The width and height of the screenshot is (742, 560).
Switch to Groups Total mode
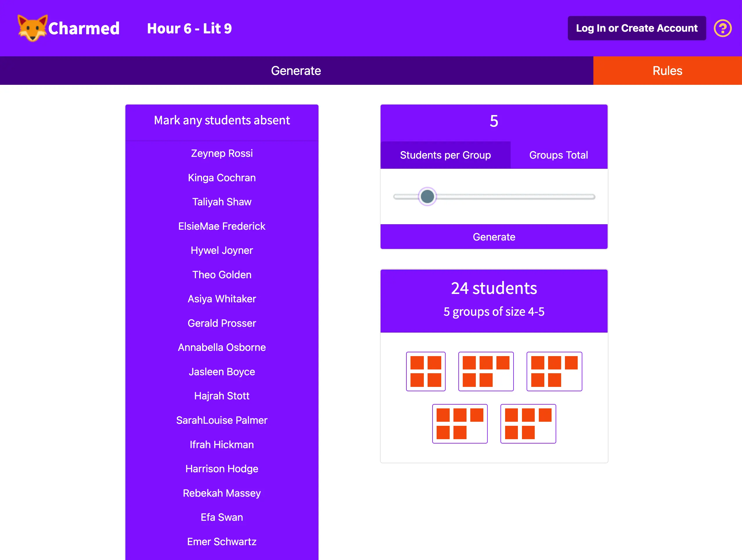[x=558, y=155]
